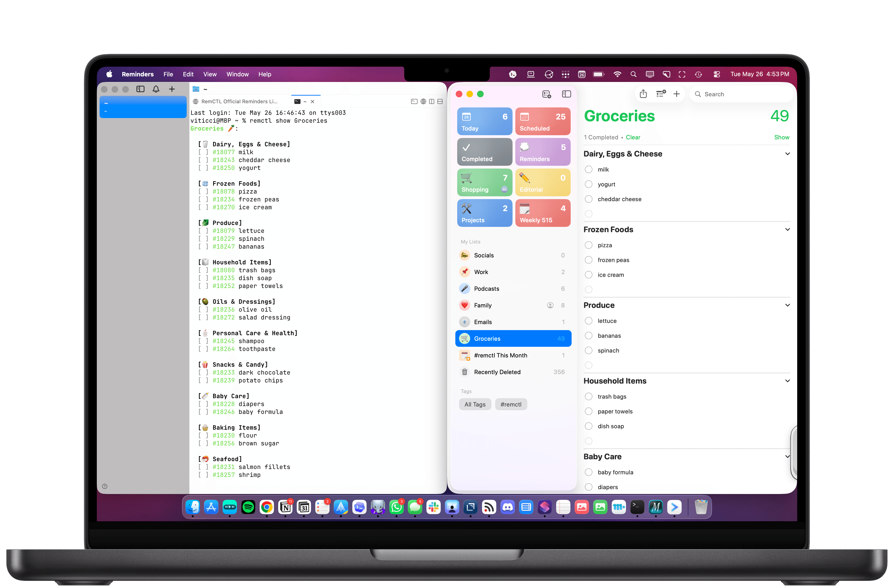Open a new browser pane globe icon

click(x=423, y=101)
